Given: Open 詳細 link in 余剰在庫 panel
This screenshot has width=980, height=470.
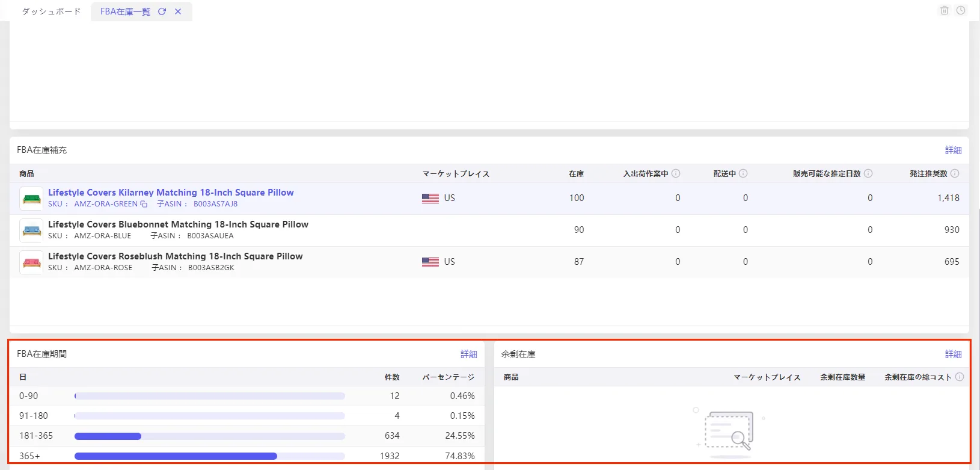Looking at the screenshot, I should pos(953,354).
